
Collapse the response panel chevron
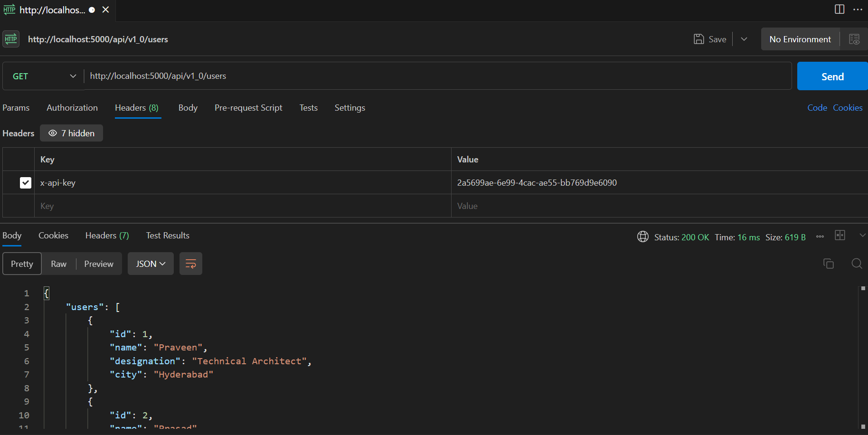[x=862, y=236]
